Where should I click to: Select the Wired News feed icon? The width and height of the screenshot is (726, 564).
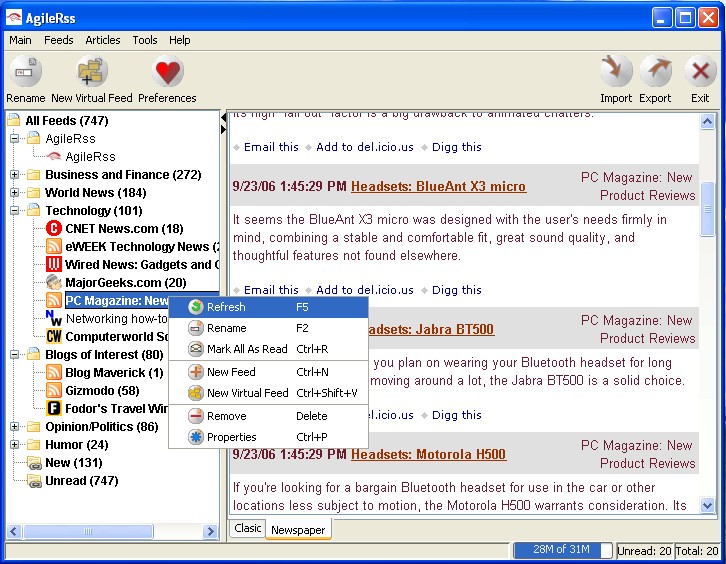(54, 265)
